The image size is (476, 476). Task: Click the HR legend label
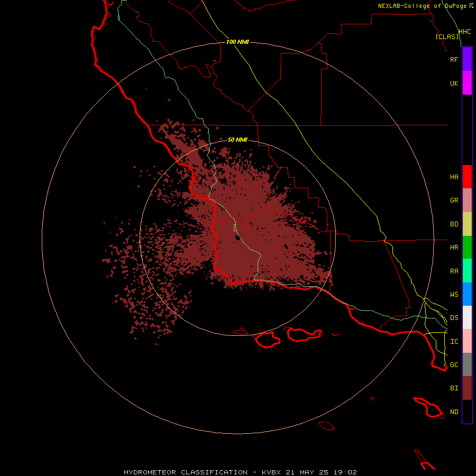point(454,248)
